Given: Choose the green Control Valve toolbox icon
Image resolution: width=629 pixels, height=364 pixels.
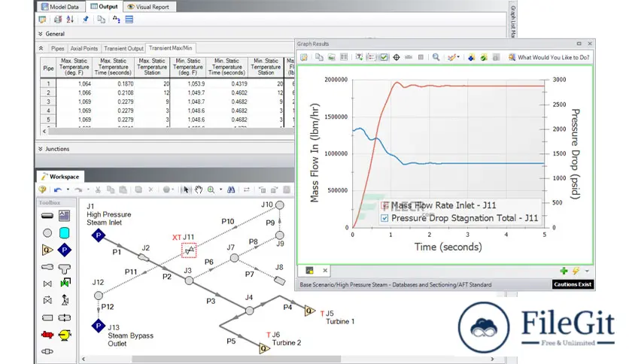Looking at the screenshot, I should tap(65, 284).
